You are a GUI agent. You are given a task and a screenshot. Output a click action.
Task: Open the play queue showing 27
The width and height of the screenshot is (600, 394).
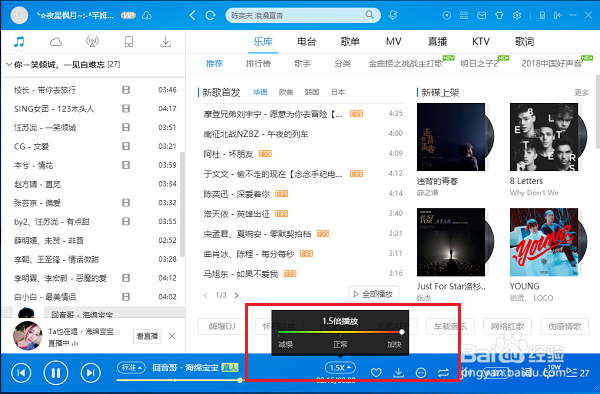(x=578, y=373)
